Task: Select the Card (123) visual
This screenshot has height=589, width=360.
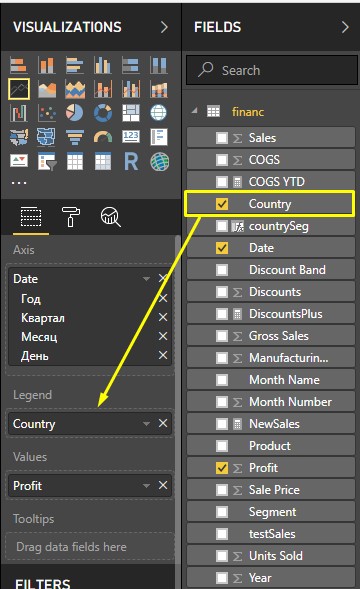Action: click(x=131, y=137)
